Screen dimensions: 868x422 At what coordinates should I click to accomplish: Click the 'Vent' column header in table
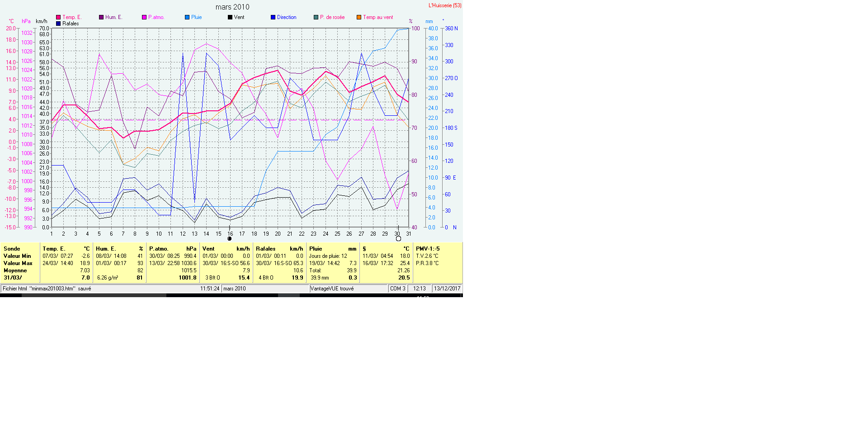click(x=208, y=249)
